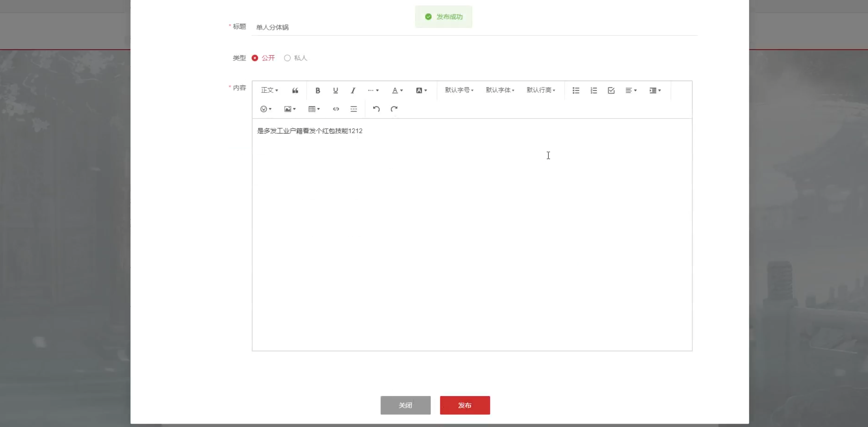This screenshot has width=868, height=427.
Task: Undo the last edit
Action: point(376,109)
